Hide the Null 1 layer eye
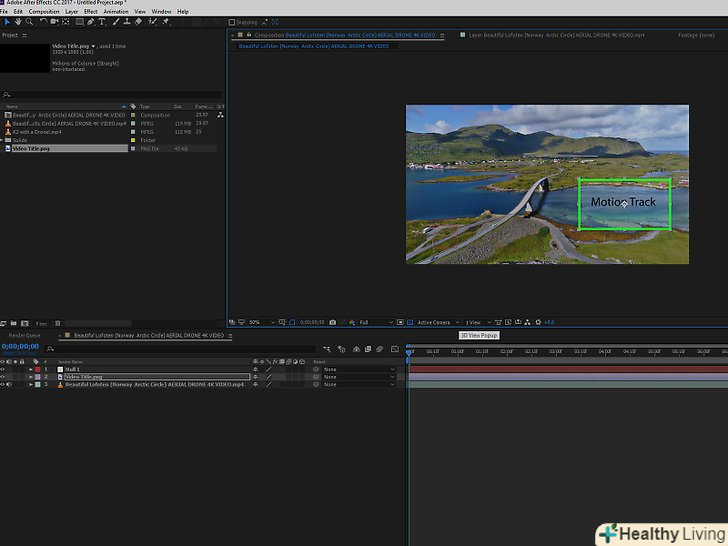728x546 pixels. 3,369
